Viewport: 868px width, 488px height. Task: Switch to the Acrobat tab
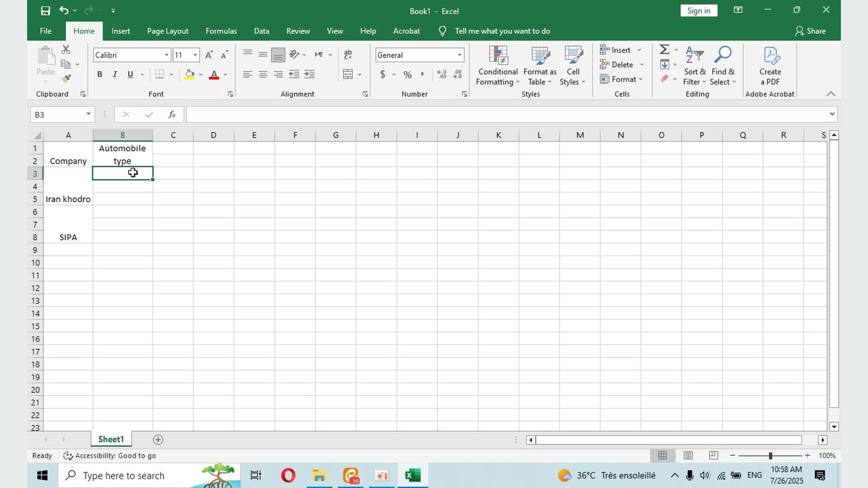[x=407, y=31]
